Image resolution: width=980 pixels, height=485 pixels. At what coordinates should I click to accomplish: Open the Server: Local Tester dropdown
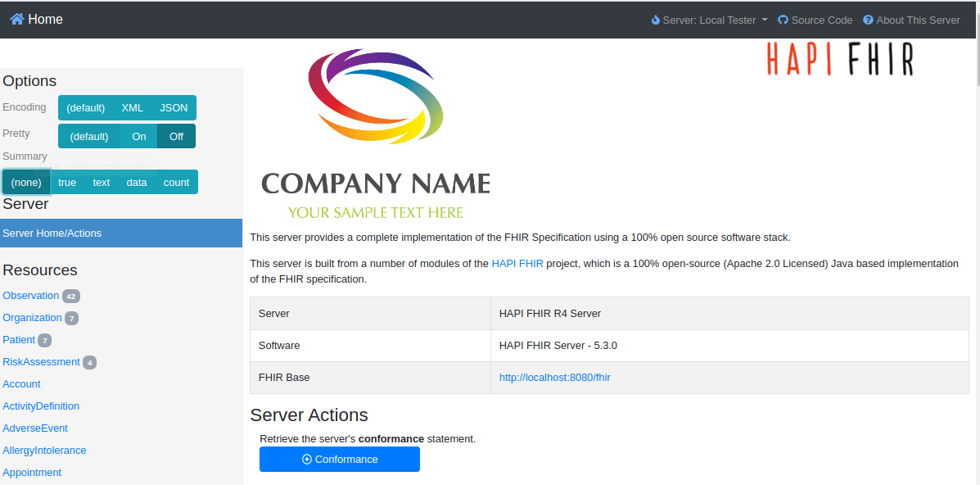pyautogui.click(x=709, y=20)
